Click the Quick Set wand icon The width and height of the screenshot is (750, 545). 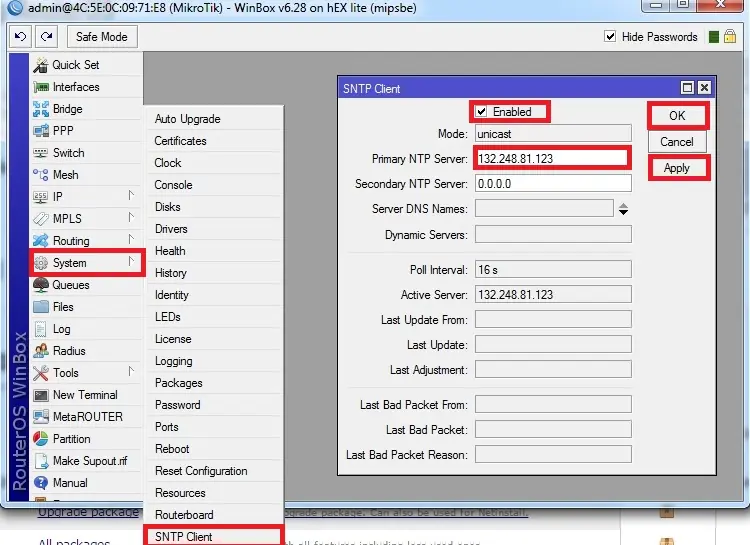[x=41, y=65]
